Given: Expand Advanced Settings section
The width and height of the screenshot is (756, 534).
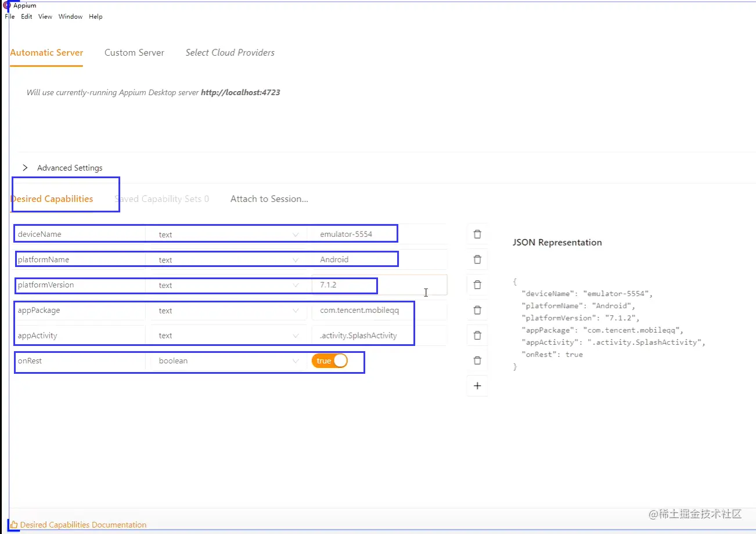Looking at the screenshot, I should pyautogui.click(x=62, y=168).
